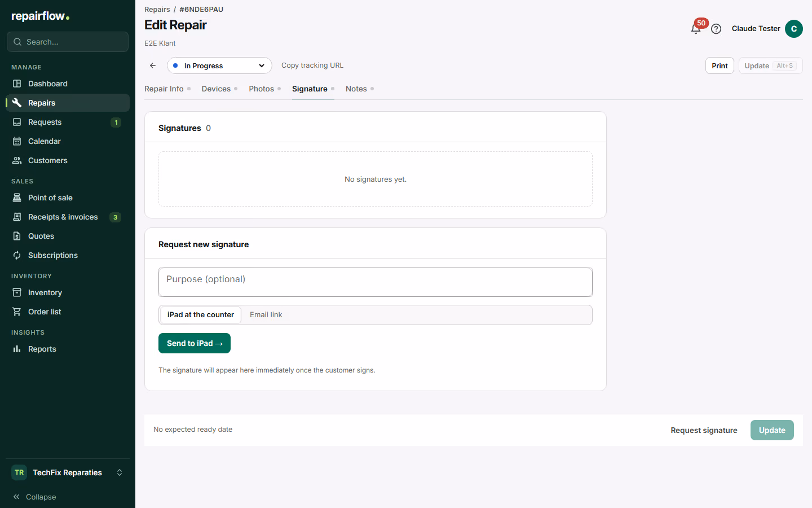The height and width of the screenshot is (508, 812).
Task: Click the Inventory box icon
Action: (x=17, y=292)
